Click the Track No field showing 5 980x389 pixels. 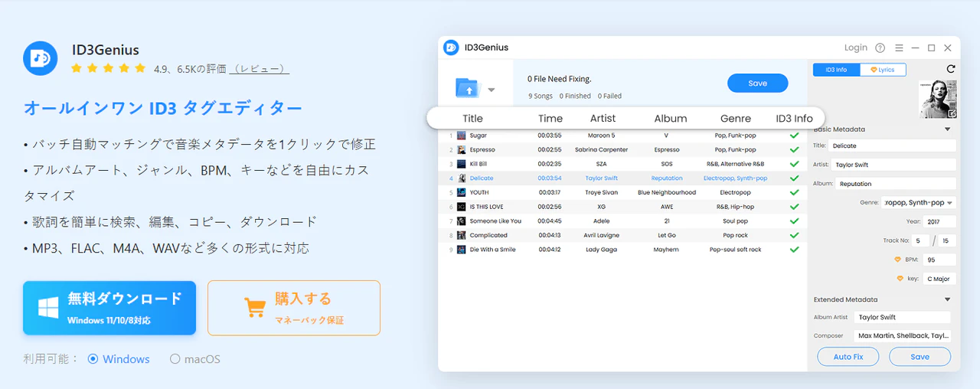pos(922,240)
